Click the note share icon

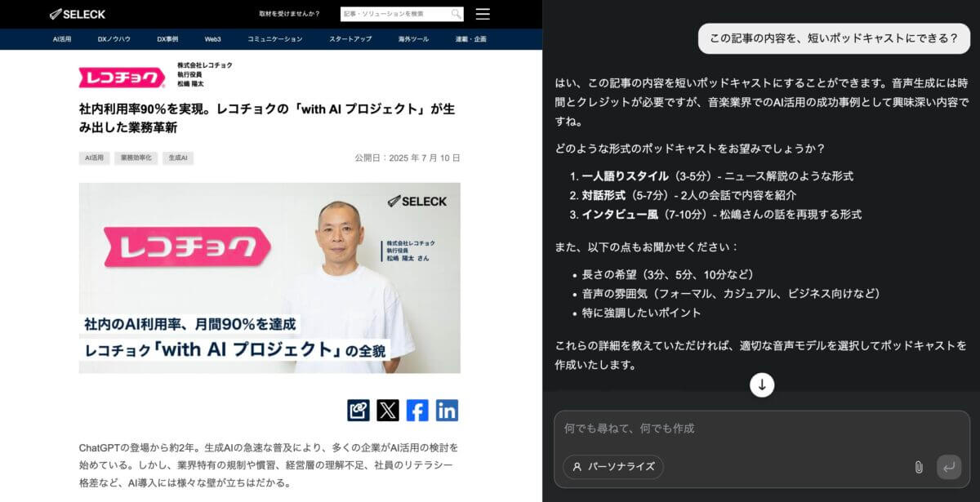(x=359, y=410)
